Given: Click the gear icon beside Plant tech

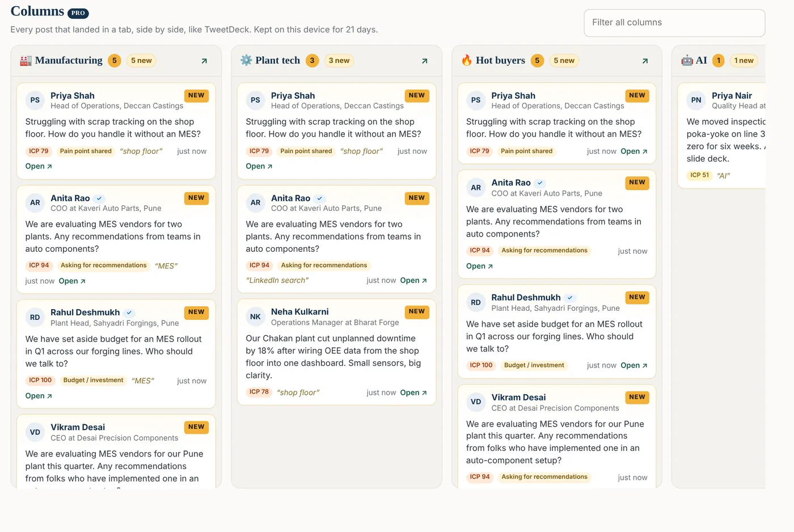Looking at the screenshot, I should tap(246, 60).
